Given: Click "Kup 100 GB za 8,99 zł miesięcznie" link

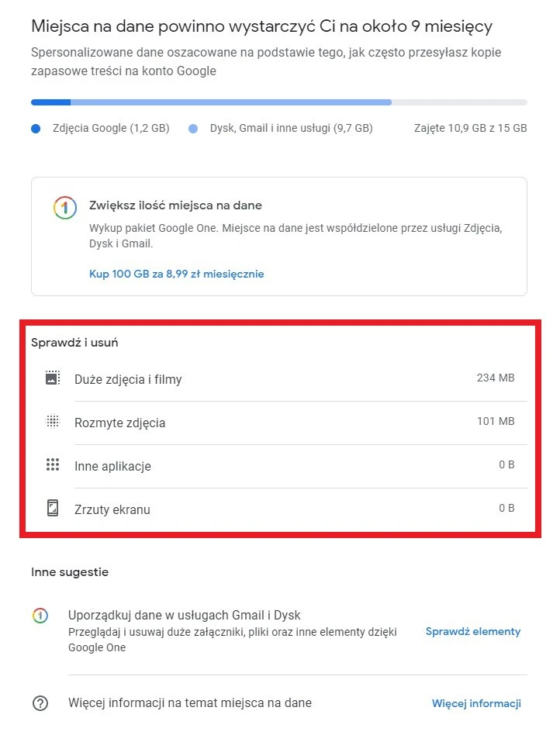Looking at the screenshot, I should [177, 274].
